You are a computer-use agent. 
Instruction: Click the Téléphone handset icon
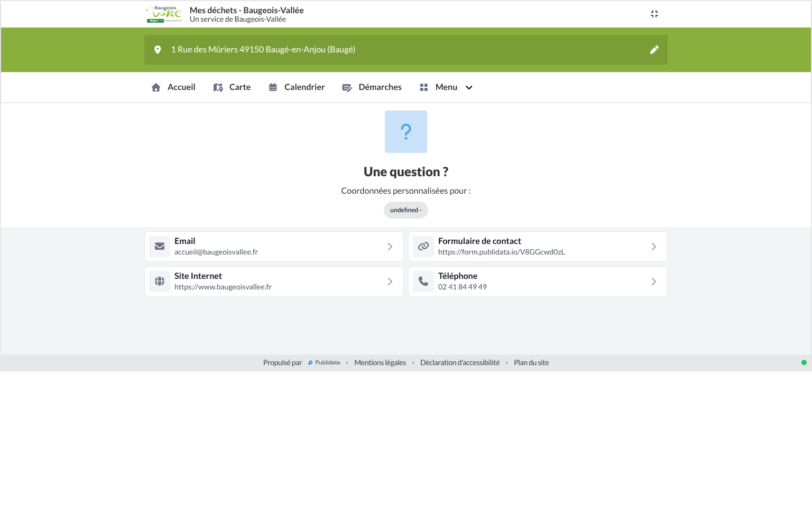coord(423,282)
